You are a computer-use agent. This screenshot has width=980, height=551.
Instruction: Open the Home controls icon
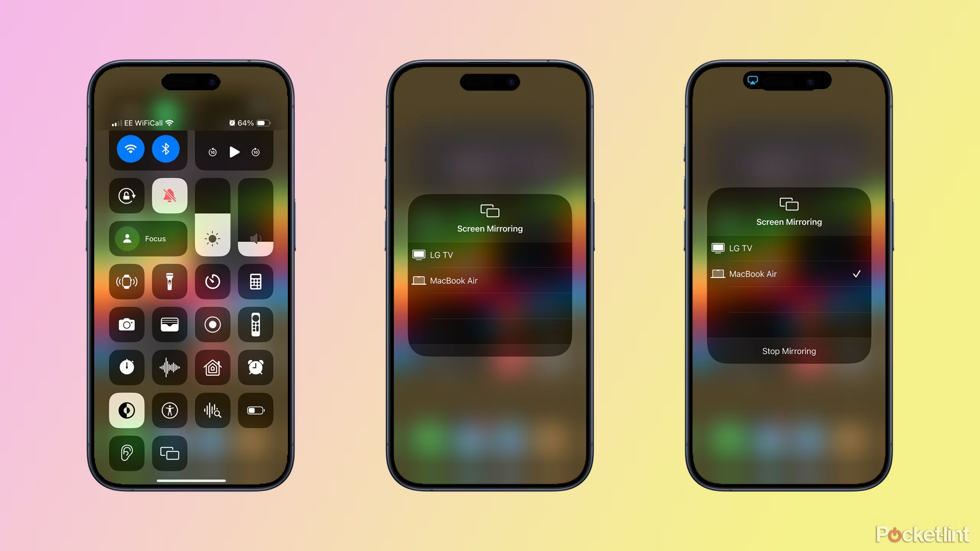click(213, 367)
